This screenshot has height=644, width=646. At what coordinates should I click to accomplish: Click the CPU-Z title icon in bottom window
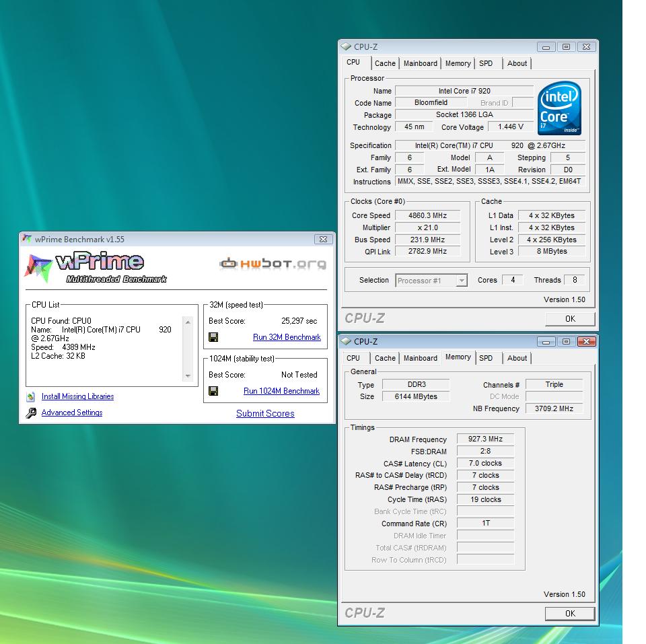tap(347, 341)
